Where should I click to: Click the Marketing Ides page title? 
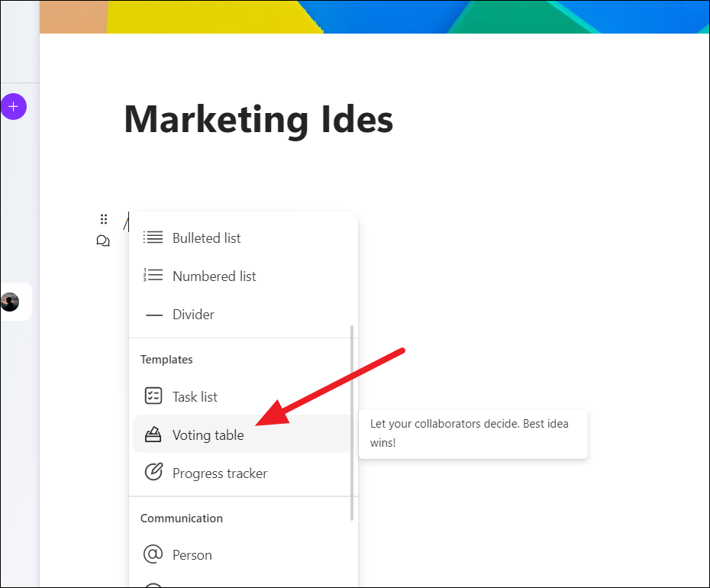click(259, 120)
